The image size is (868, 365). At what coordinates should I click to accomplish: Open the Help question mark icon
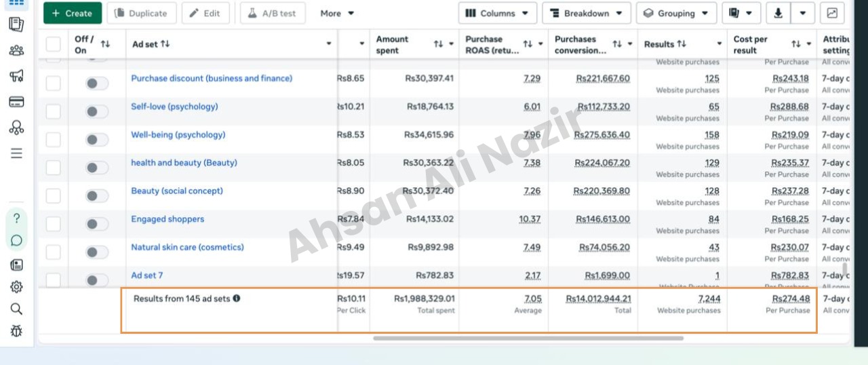(x=16, y=218)
